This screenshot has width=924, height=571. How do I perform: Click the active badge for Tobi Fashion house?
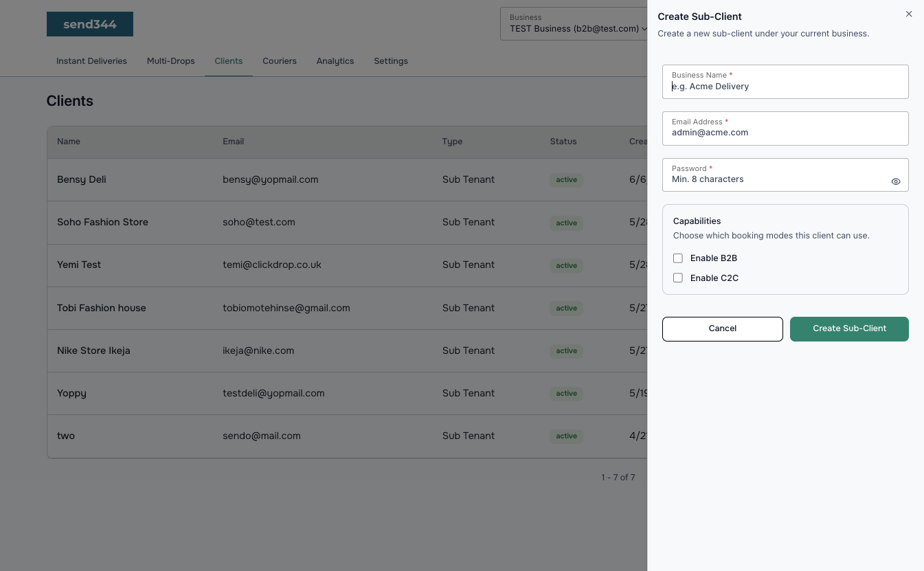coord(567,309)
